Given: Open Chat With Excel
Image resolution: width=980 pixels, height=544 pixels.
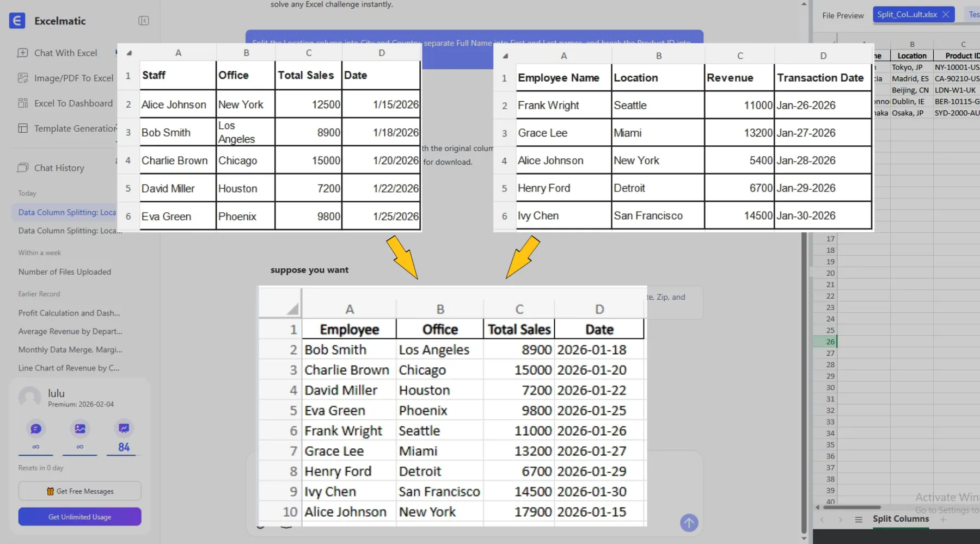Looking at the screenshot, I should point(65,53).
